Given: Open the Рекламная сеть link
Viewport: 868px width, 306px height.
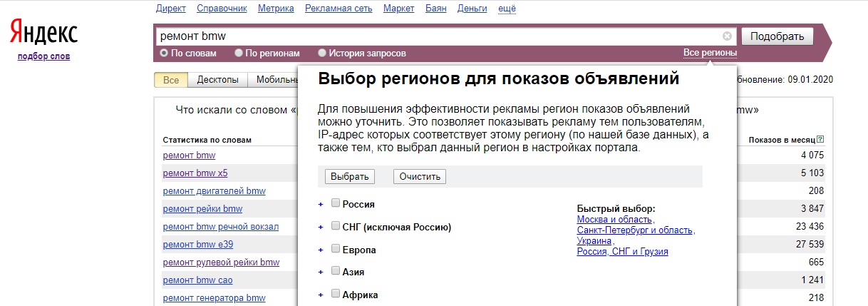Looking at the screenshot, I should [339, 9].
